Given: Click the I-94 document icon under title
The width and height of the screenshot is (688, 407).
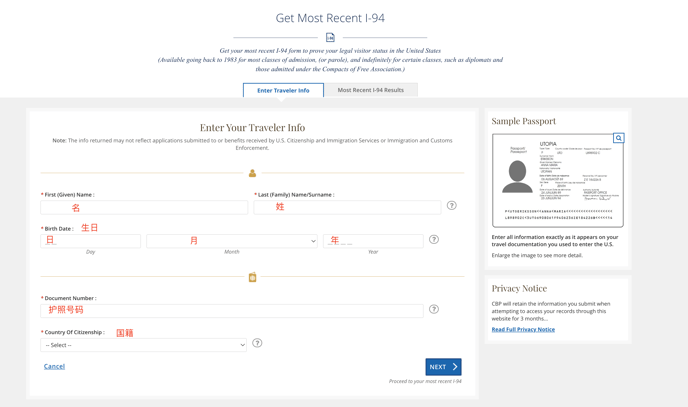Looking at the screenshot, I should click(330, 38).
